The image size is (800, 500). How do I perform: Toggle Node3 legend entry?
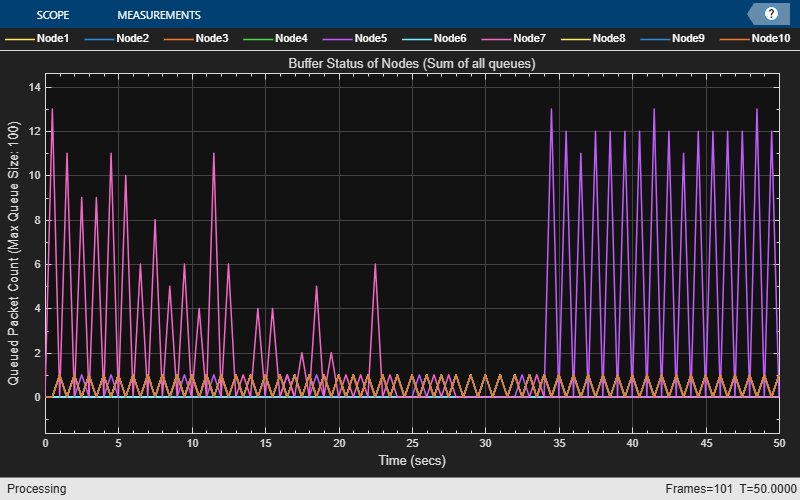[x=197, y=39]
